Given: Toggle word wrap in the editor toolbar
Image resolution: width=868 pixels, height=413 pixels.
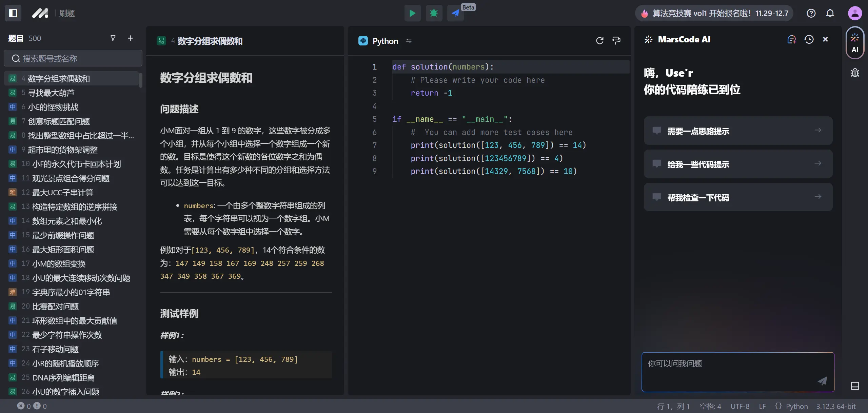Looking at the screenshot, I should click(616, 41).
